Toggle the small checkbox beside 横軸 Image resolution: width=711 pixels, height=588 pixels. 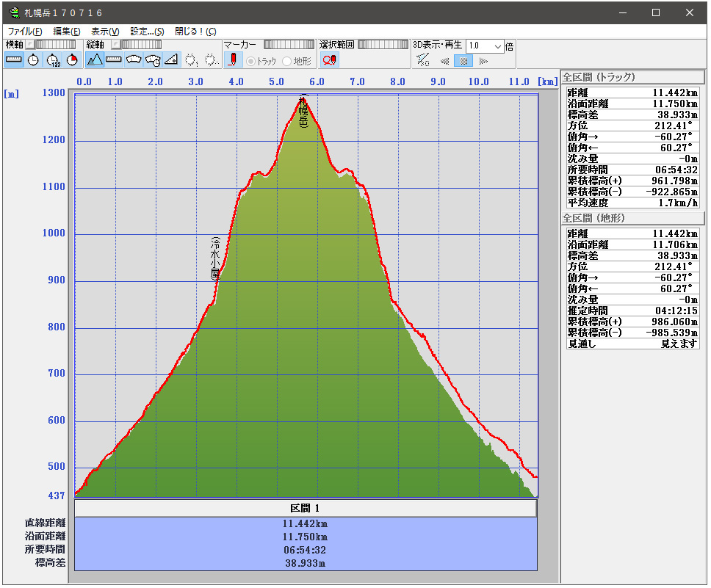30,44
